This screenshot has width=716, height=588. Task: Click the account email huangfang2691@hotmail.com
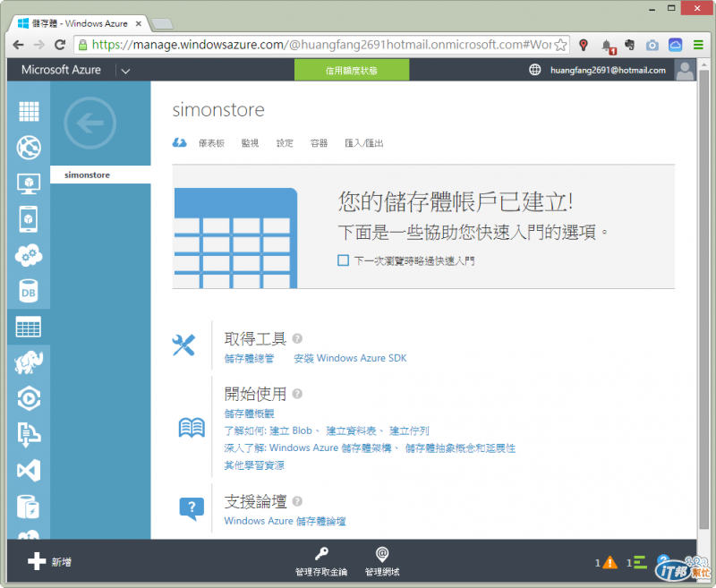coord(608,71)
